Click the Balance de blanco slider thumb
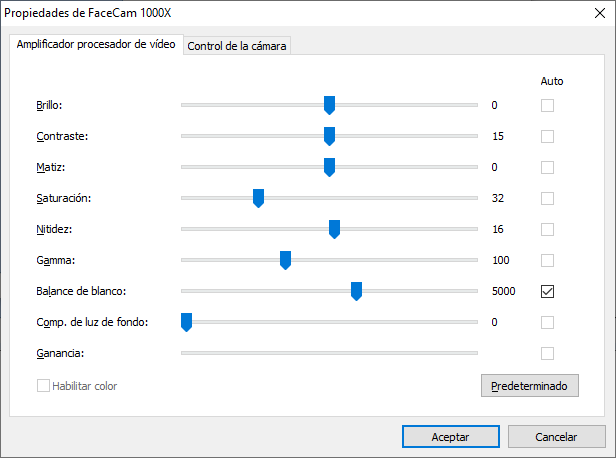Screen dimensions: 616x458 coord(356,291)
